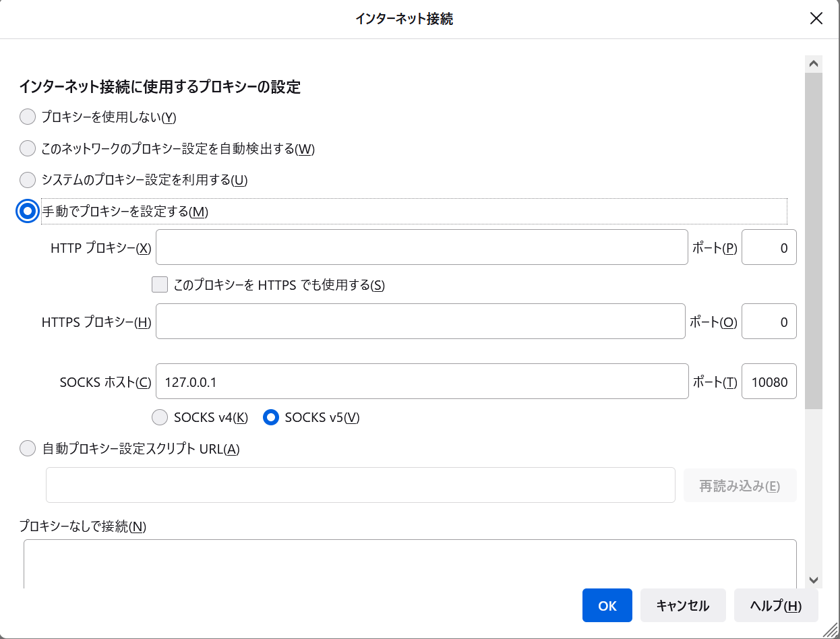Click the SOCKS ホスト field showing 127.0.0.1
Viewport: 840px width, 639px height.
click(422, 381)
